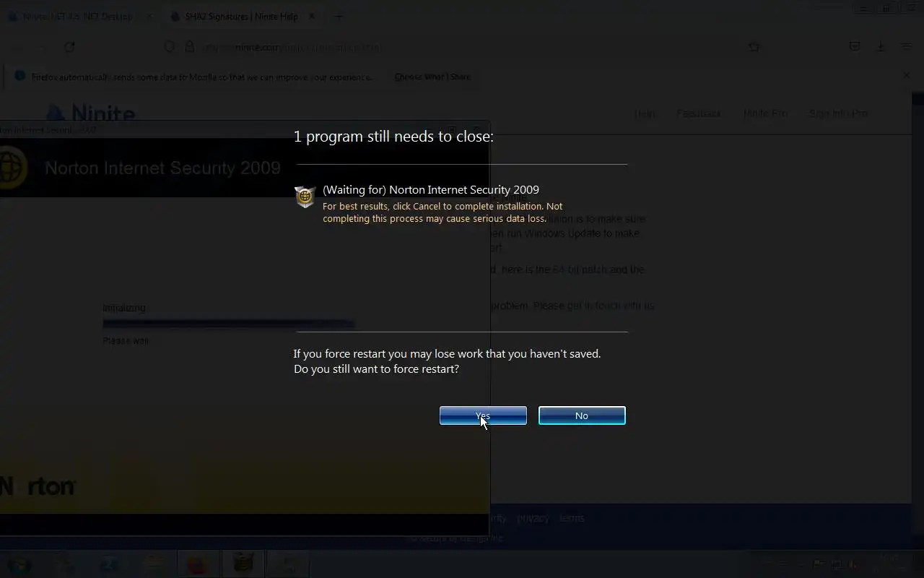Click the Norton Internet Security globe icon
Image resolution: width=924 pixels, height=578 pixels.
point(305,197)
